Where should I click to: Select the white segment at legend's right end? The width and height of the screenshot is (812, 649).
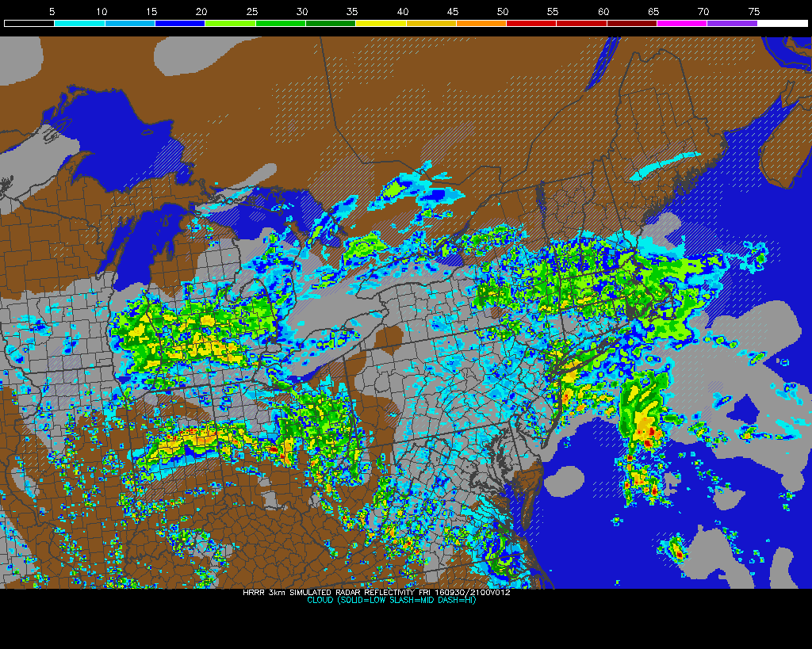[781, 24]
